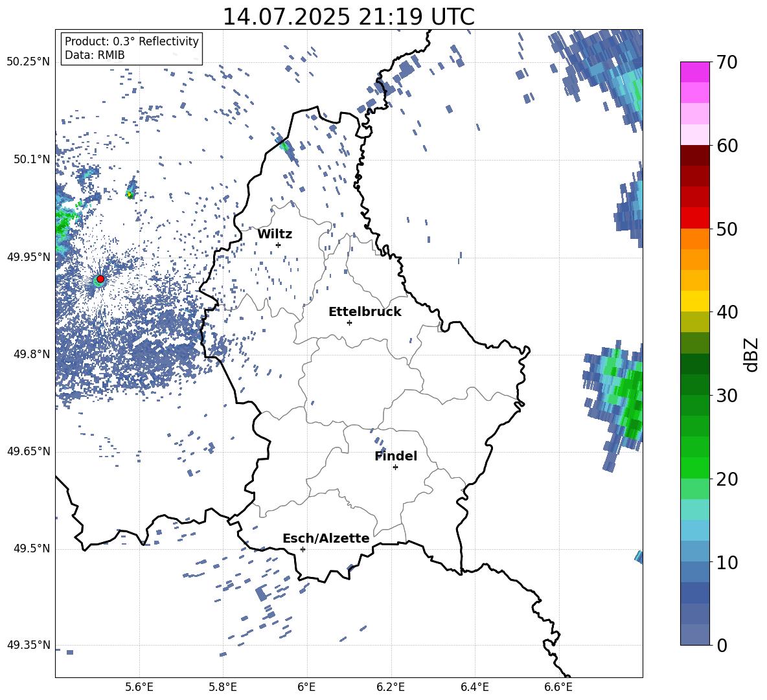
Task: Click the Wiltz station cross marker
Action: pyautogui.click(x=279, y=245)
